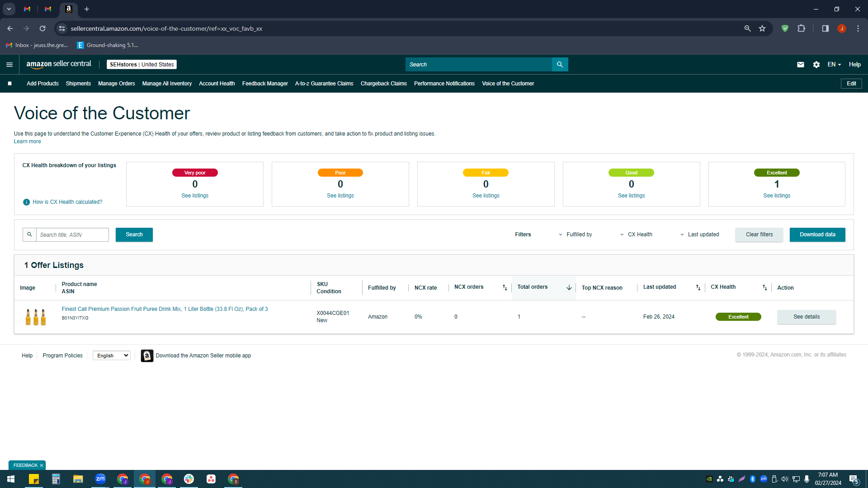Screen dimensions: 868x488
Task: Open Zoom from the taskbar
Action: click(100, 479)
